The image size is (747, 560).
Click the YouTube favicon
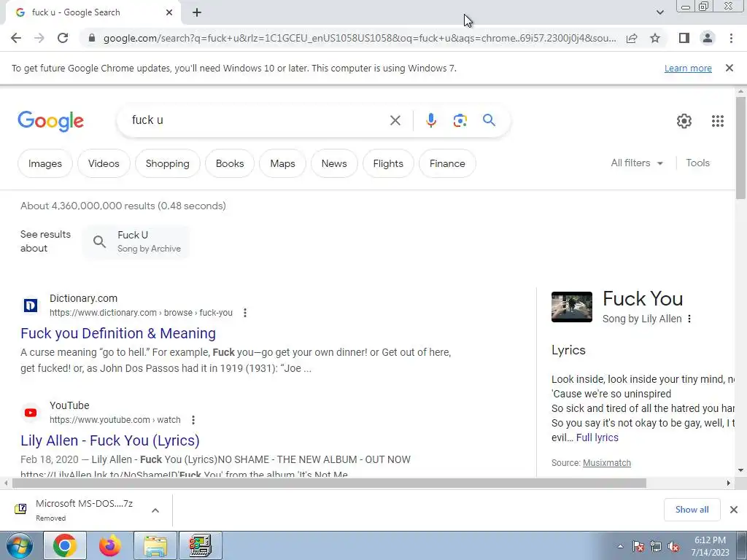click(31, 413)
